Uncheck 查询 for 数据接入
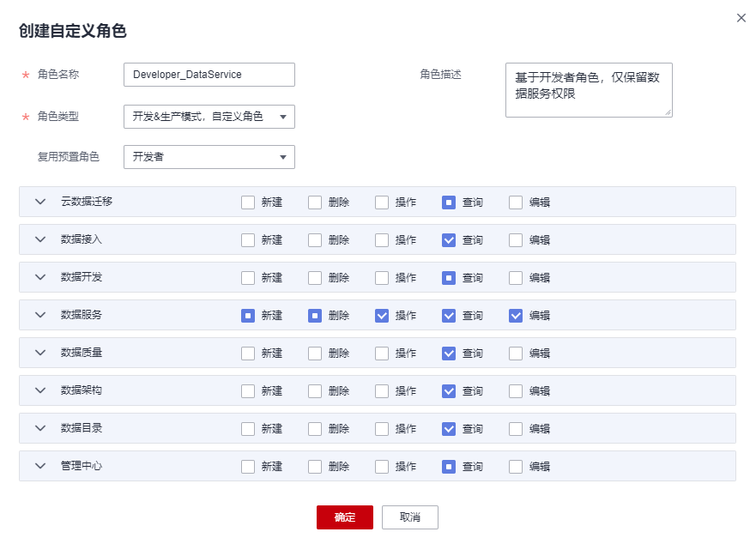 (449, 240)
